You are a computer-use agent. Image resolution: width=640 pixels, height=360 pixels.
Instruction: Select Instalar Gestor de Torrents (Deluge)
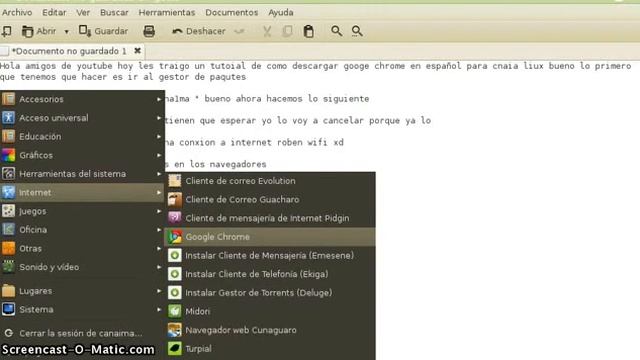pyautogui.click(x=270, y=293)
